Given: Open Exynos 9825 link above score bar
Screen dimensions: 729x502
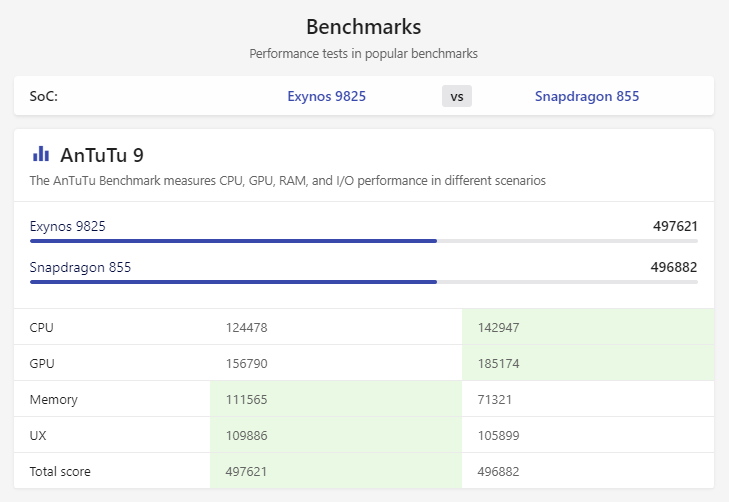Looking at the screenshot, I should (x=68, y=226).
